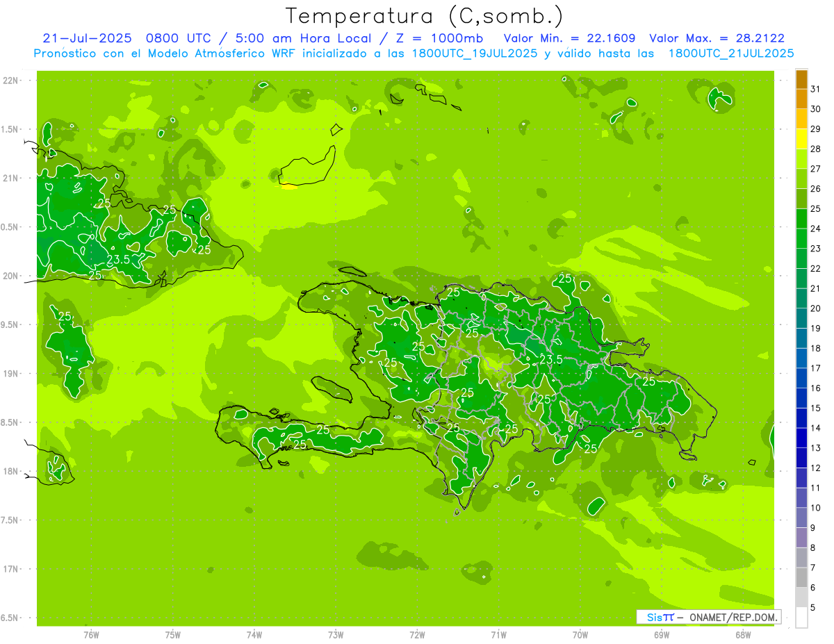Select the legend number 5
The width and height of the screenshot is (834, 644).
[x=813, y=608]
